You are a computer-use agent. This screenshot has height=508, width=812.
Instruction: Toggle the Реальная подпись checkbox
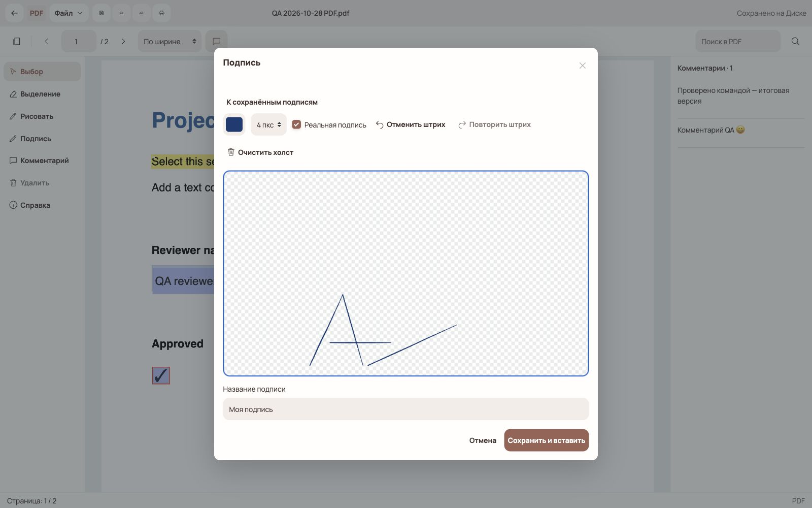click(x=296, y=124)
